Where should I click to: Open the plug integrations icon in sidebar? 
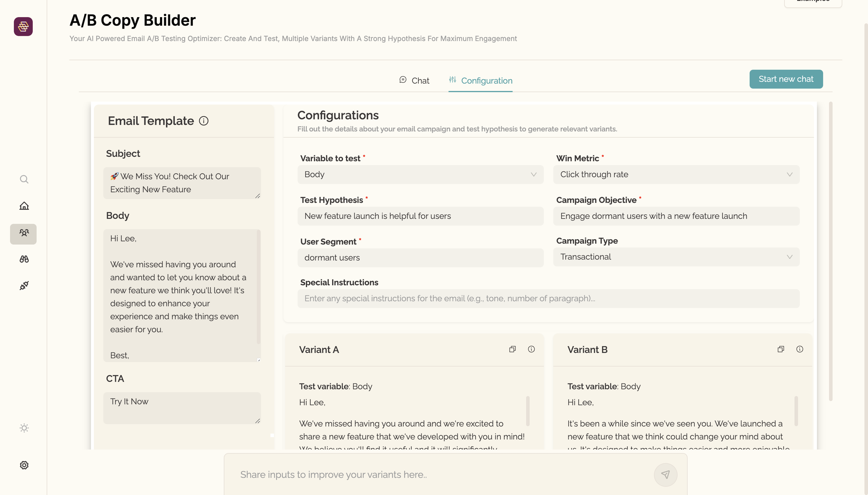24,286
